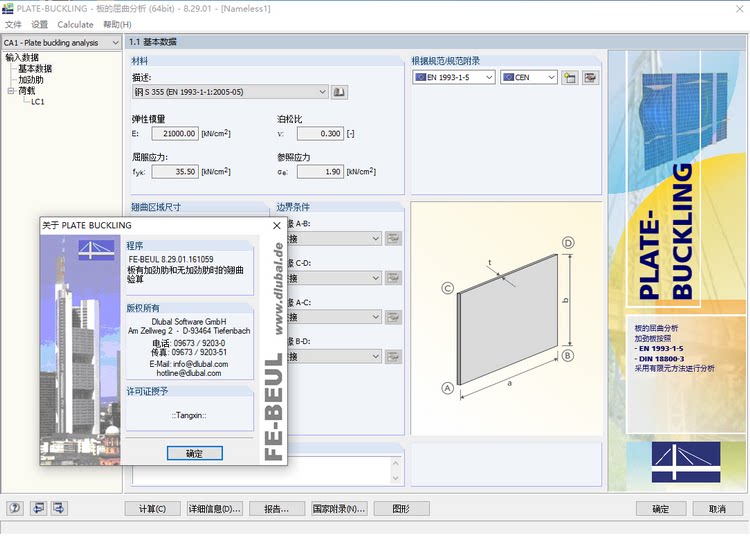Click the 计算(C) button
750x536 pixels.
153,509
